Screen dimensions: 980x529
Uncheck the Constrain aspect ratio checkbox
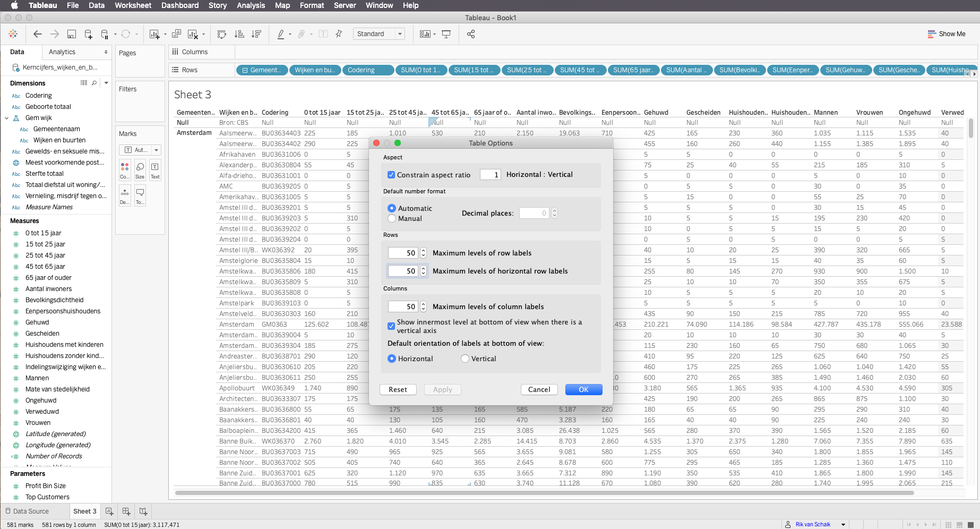pos(391,175)
